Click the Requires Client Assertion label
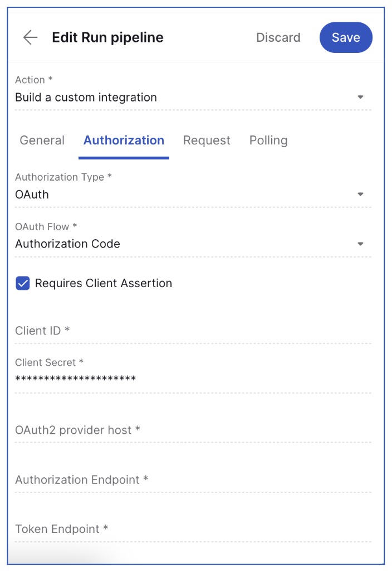 click(x=104, y=283)
